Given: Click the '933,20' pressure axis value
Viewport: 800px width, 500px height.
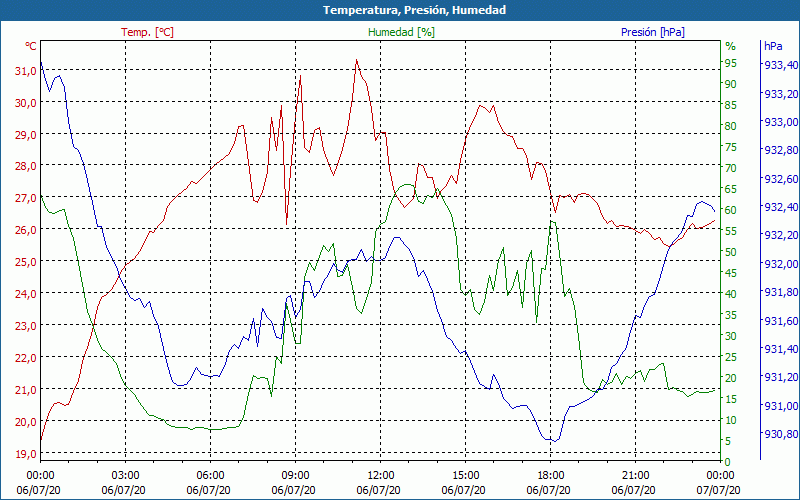Looking at the screenshot, I should point(781,94).
